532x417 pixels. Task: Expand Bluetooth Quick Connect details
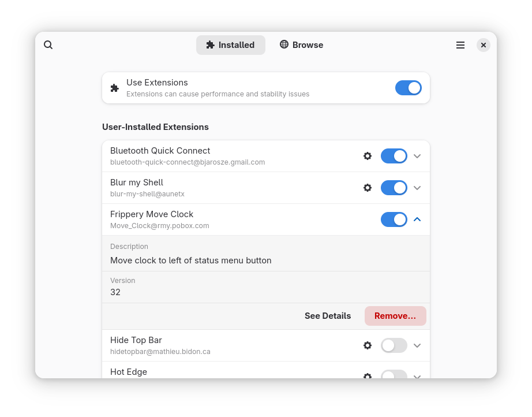[x=418, y=156]
